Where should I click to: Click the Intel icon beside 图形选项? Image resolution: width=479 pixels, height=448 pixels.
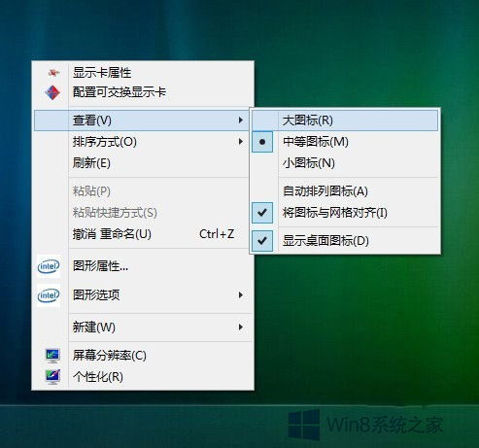coord(49,295)
